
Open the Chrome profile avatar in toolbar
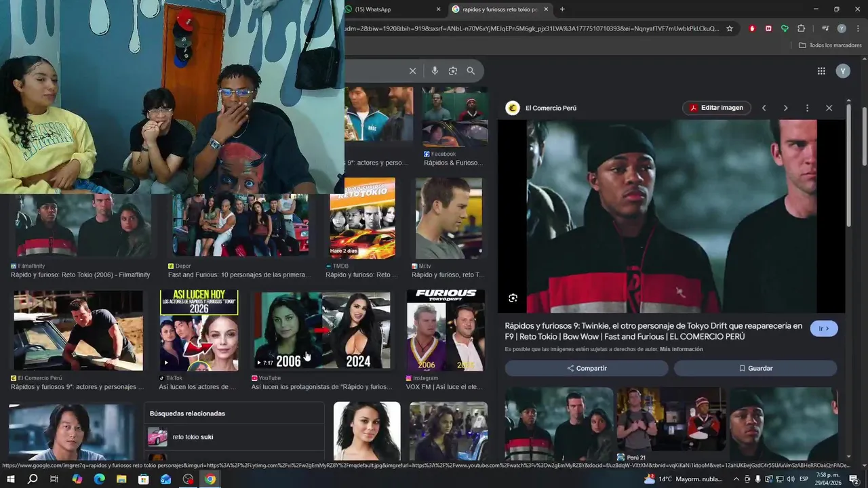[842, 28]
